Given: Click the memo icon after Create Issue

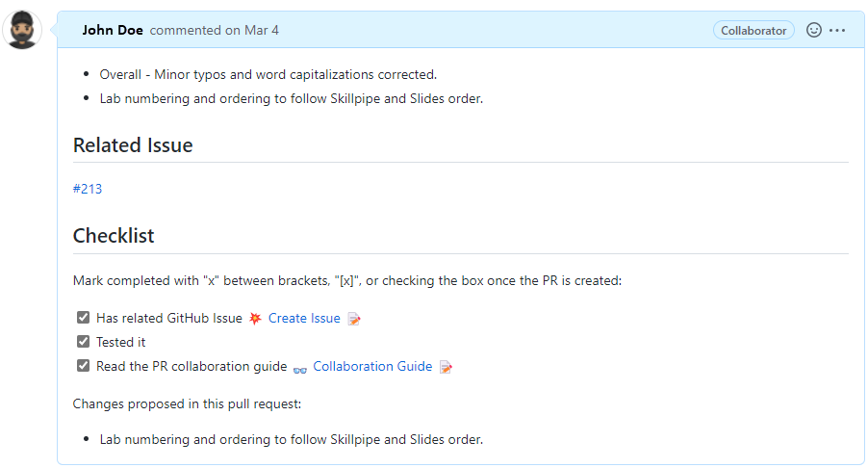Looking at the screenshot, I should pyautogui.click(x=354, y=319).
